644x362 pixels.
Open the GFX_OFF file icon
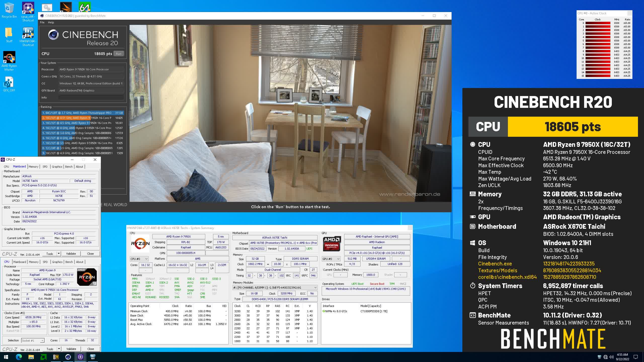[x=9, y=84]
